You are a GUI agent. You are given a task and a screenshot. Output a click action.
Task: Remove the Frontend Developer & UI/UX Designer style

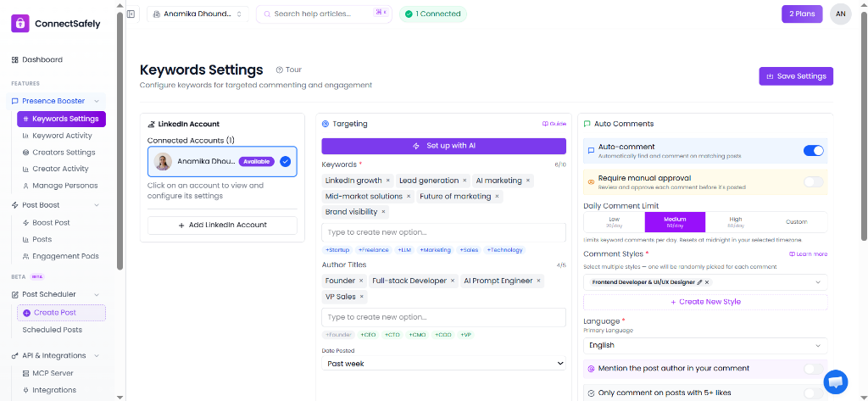707,282
